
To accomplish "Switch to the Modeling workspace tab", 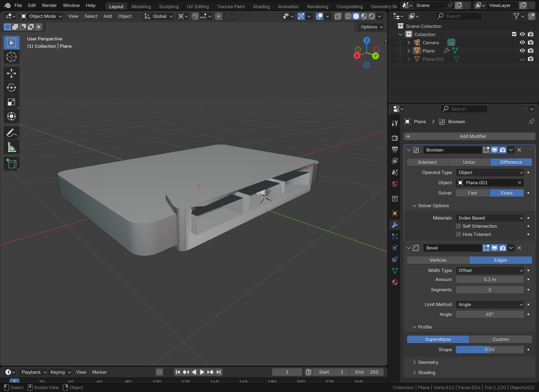I will point(141,6).
